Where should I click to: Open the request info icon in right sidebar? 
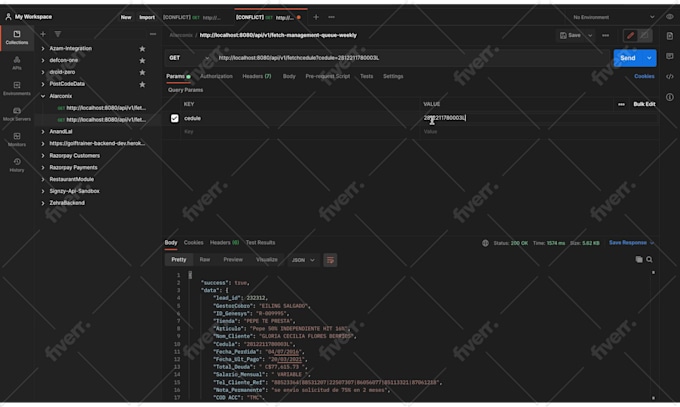670,97
